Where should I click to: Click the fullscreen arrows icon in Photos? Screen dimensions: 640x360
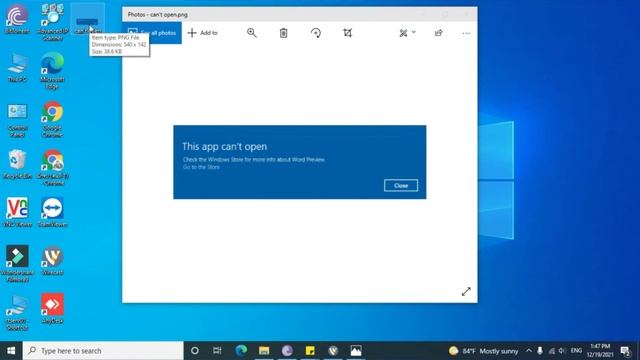pyautogui.click(x=466, y=291)
